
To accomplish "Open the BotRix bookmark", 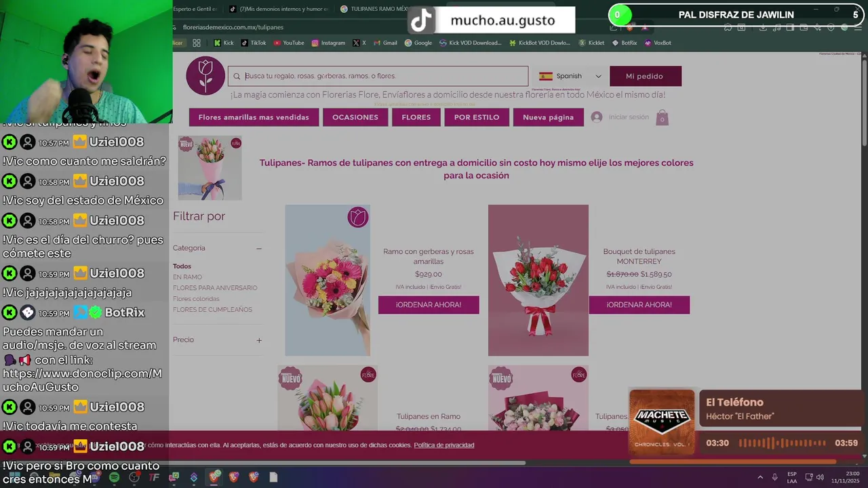I will point(625,43).
